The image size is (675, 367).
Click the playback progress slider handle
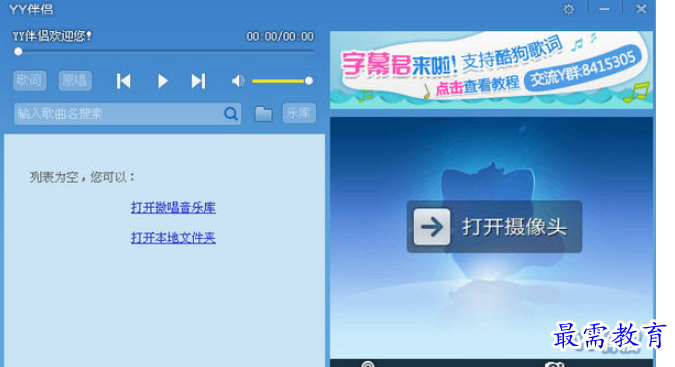click(18, 52)
